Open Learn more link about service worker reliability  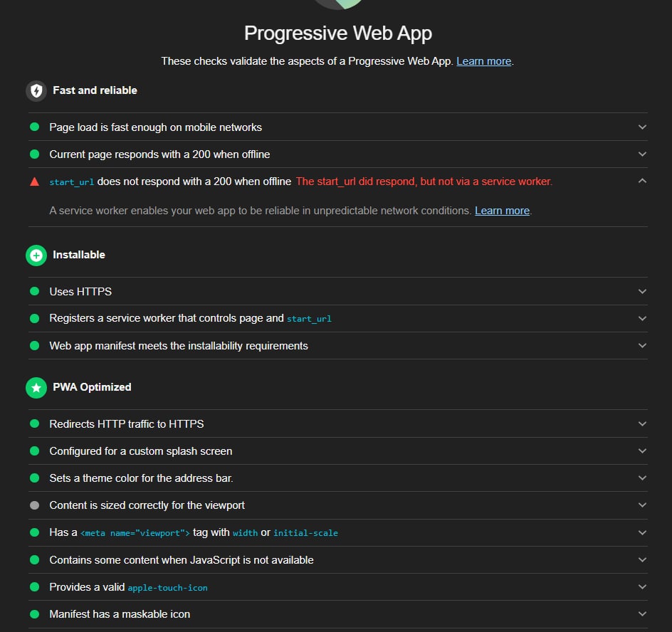click(503, 211)
